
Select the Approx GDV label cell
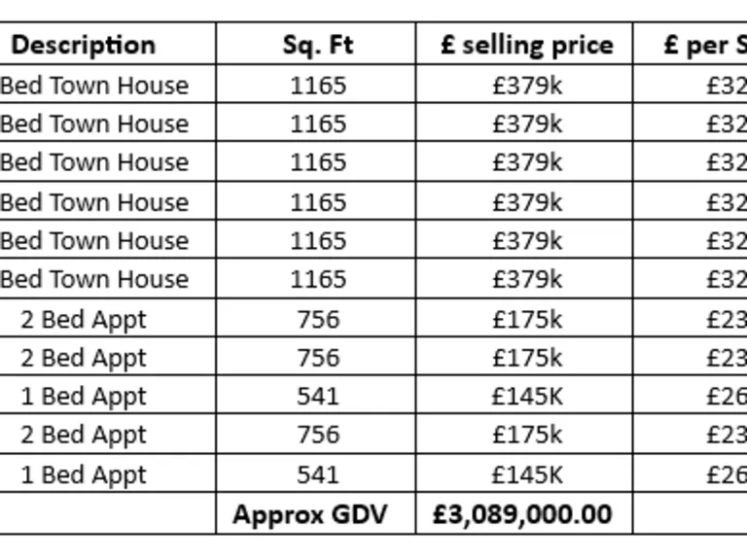point(309,514)
